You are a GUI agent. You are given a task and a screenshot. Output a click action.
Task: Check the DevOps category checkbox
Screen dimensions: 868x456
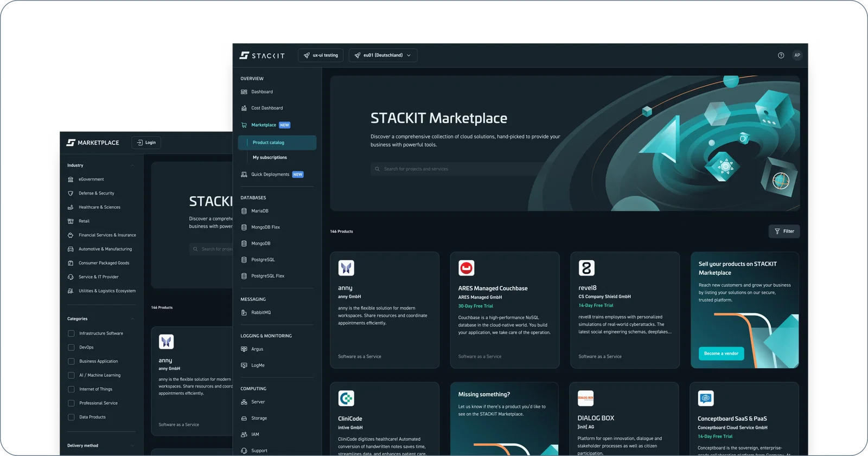pos(71,347)
